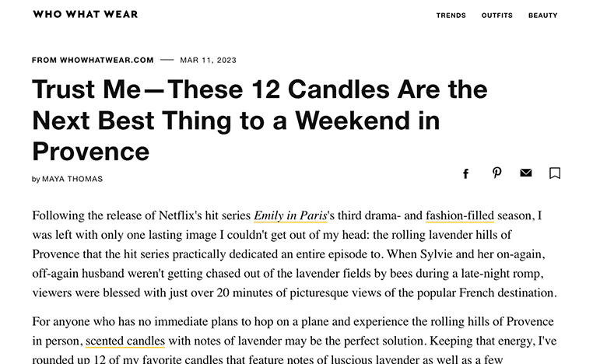The width and height of the screenshot is (593, 364).
Task: Click the Mar 11, 2023 publish date
Action: pyautogui.click(x=208, y=60)
